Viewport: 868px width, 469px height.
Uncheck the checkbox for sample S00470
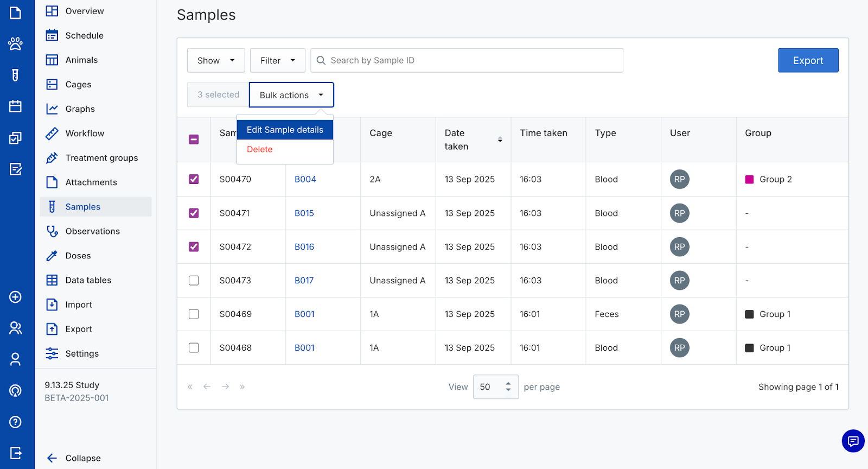click(194, 179)
